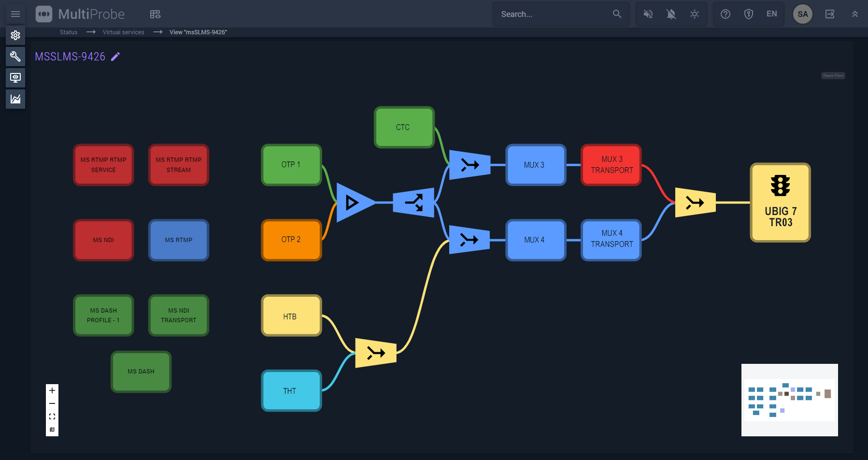Click the search magnifier icon
The width and height of the screenshot is (868, 460).
pos(617,14)
